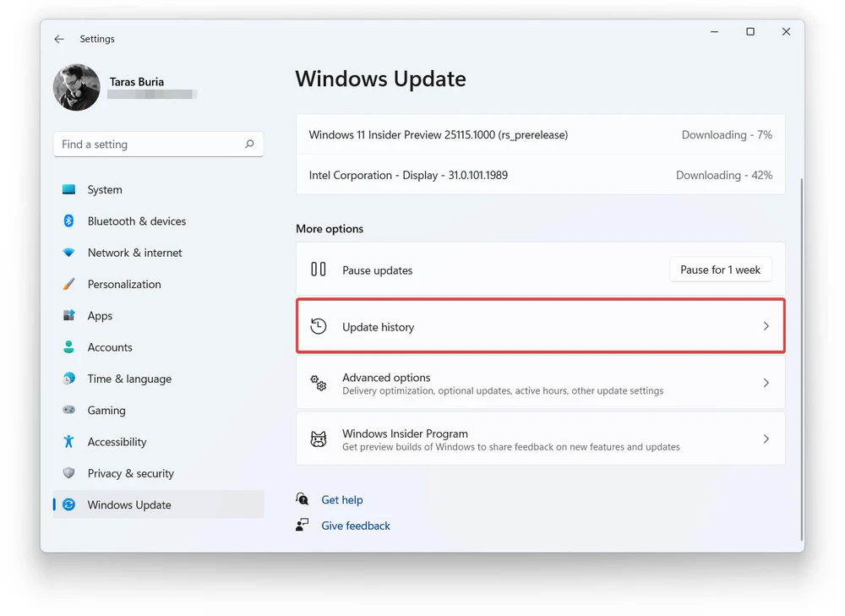Image resolution: width=845 pixels, height=616 pixels.
Task: Open Bluetooth & devices via its icon
Action: click(68, 221)
